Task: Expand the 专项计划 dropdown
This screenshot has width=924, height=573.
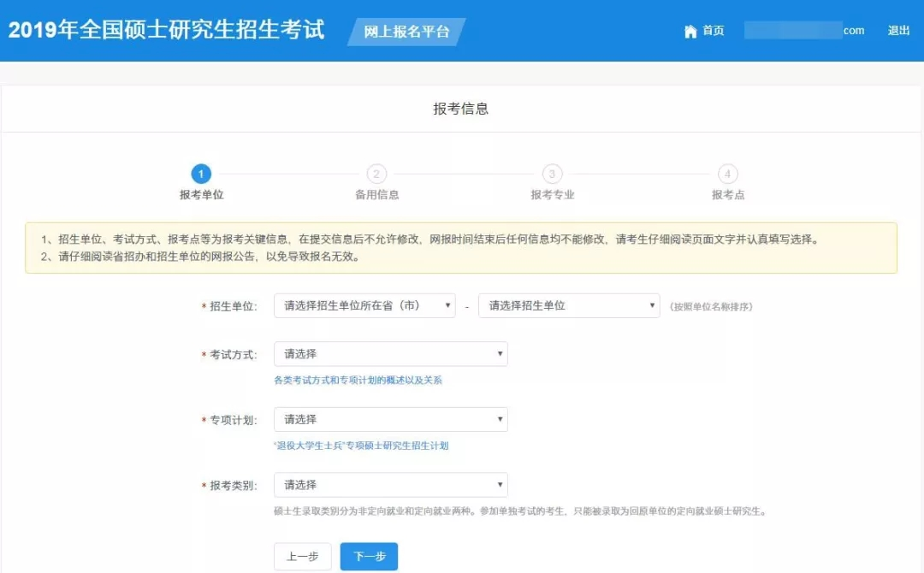Action: pyautogui.click(x=390, y=419)
